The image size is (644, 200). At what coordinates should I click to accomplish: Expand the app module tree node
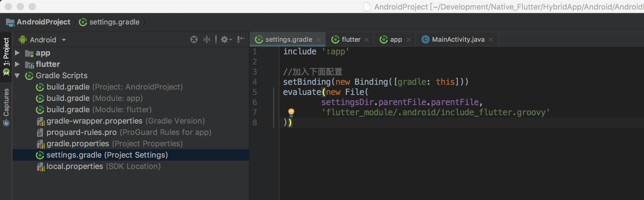(17, 53)
